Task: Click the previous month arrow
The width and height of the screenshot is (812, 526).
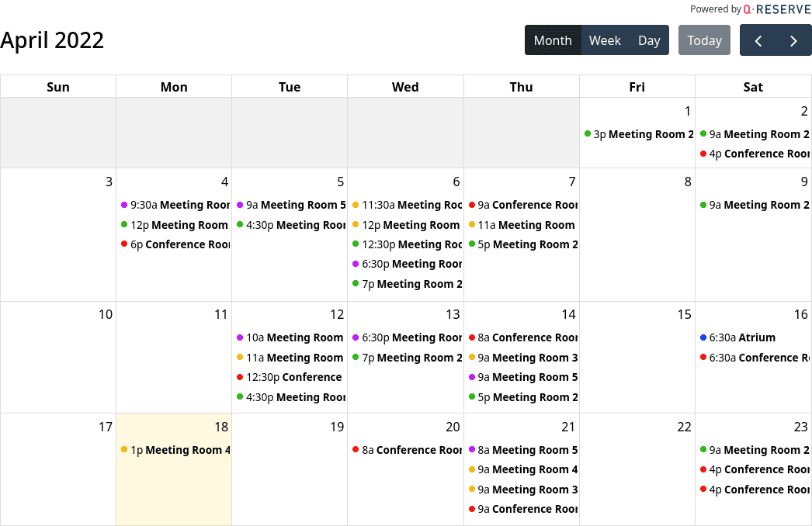Action: click(758, 40)
